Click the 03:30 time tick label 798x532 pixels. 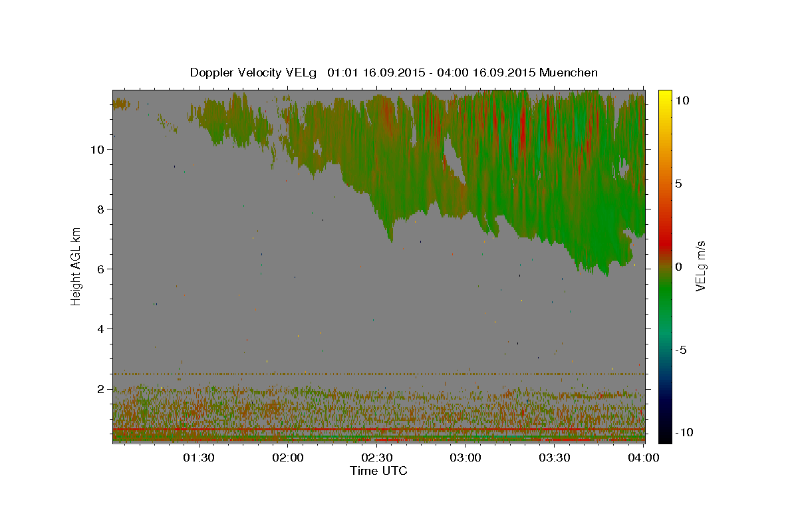point(555,458)
